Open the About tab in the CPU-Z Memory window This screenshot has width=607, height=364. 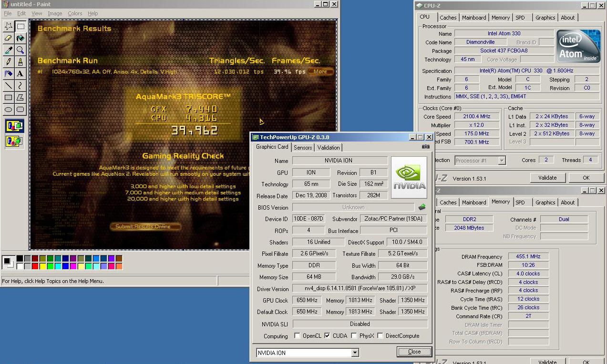(x=567, y=202)
